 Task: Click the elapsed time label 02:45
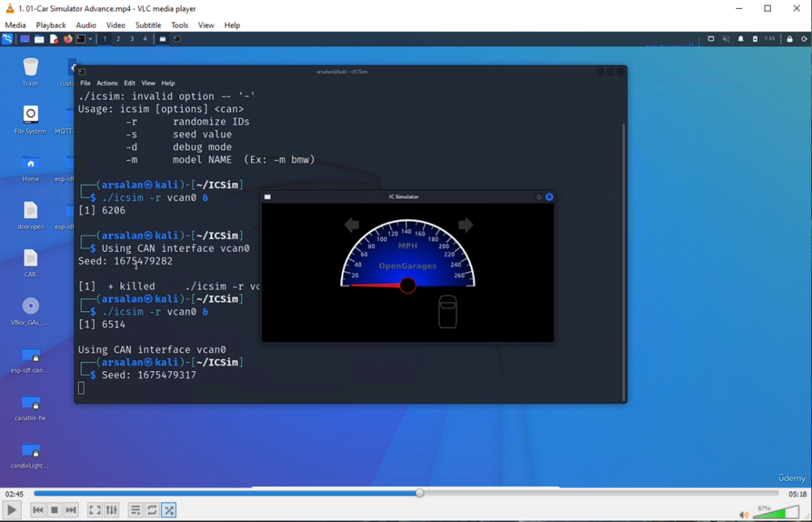(x=15, y=494)
